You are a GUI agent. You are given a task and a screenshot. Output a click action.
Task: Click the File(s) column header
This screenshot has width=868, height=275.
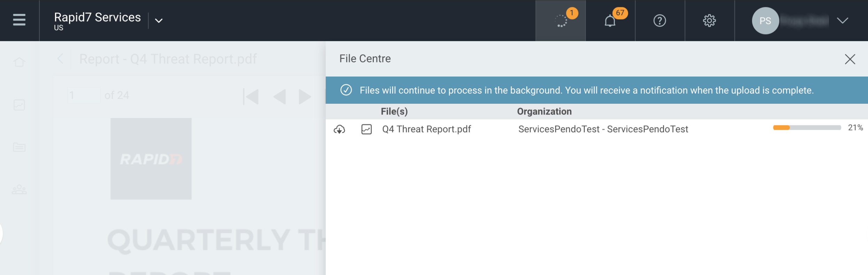(x=394, y=111)
